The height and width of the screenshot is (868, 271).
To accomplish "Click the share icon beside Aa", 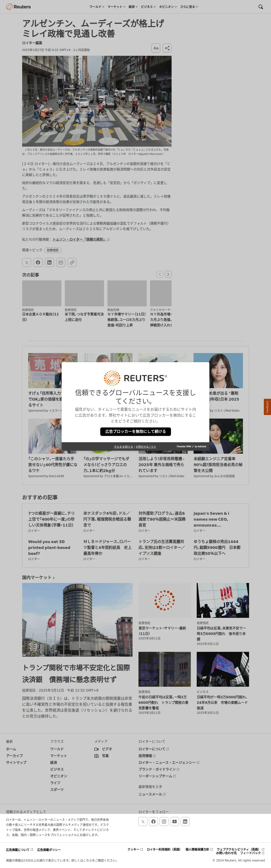I will point(167,48).
